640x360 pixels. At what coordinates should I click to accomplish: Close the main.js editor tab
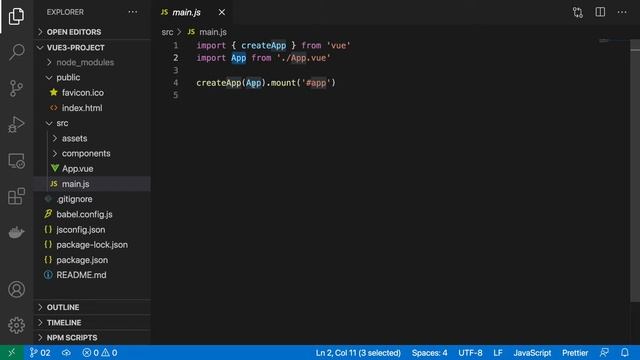tap(222, 12)
